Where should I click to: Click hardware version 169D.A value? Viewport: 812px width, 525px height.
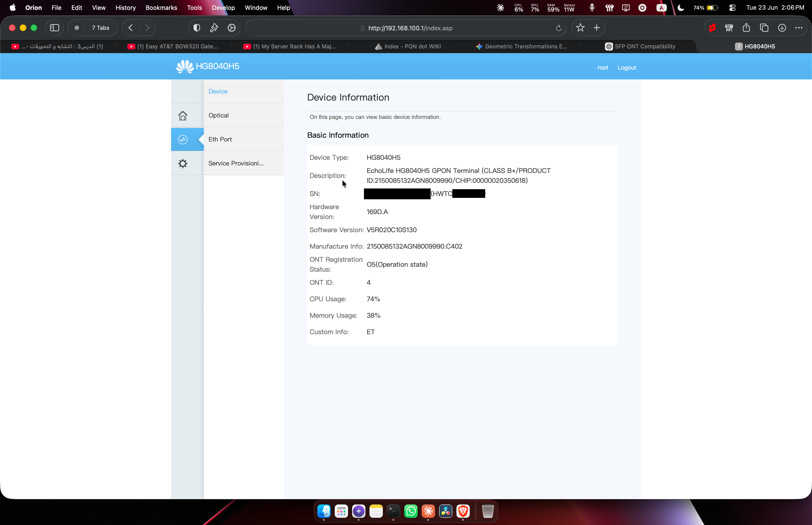377,212
